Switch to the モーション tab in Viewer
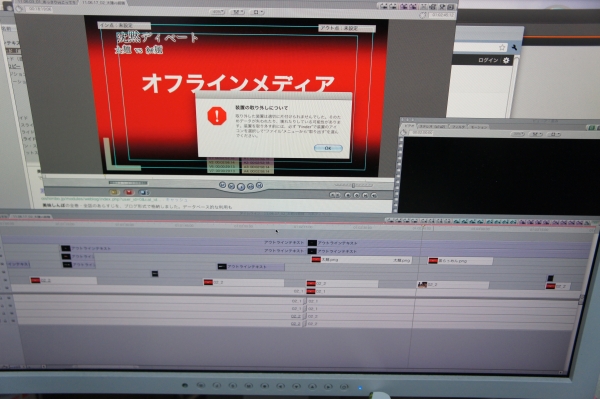600x399 pixels. click(479, 127)
